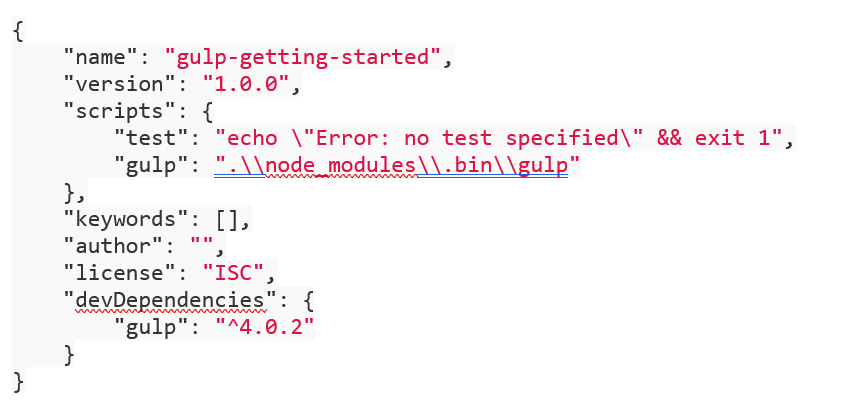Click the opening brace after "scripts"
Image resolution: width=862 pixels, height=403 pixels.
coord(207,112)
